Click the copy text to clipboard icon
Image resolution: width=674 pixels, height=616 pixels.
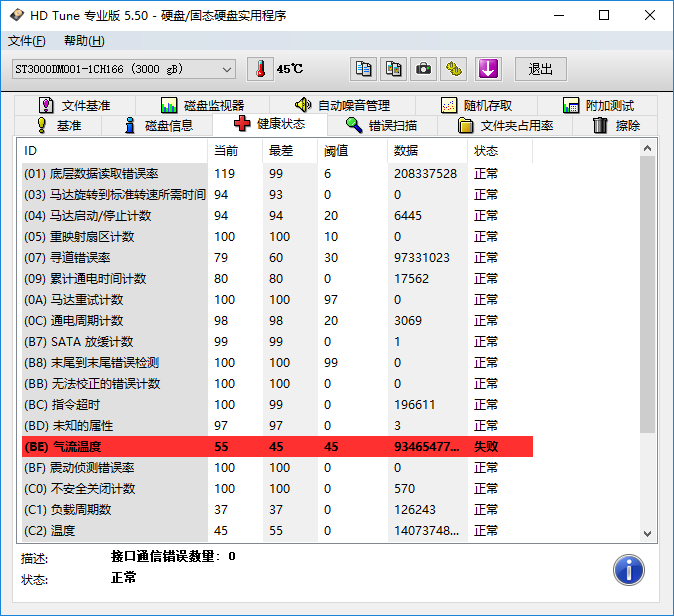click(x=364, y=69)
